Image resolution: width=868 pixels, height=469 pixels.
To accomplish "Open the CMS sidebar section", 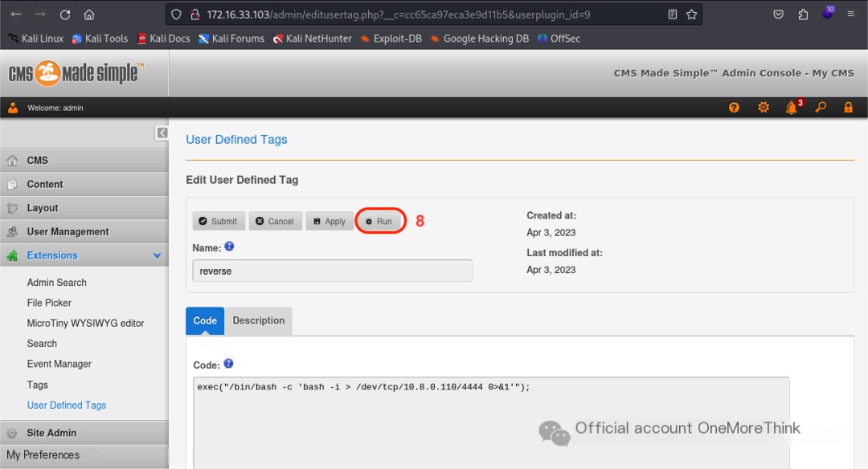I will [84, 161].
